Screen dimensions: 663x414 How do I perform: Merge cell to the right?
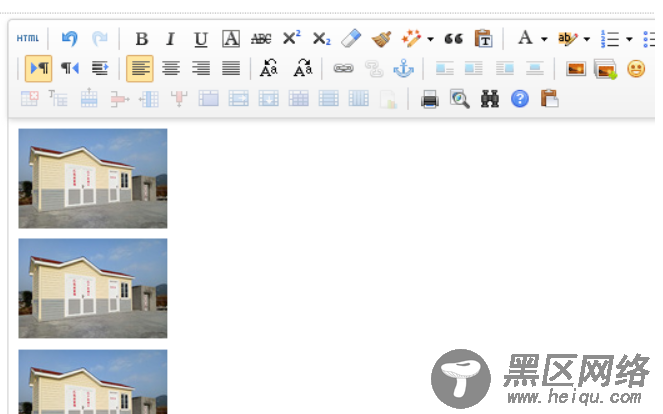pos(238,99)
